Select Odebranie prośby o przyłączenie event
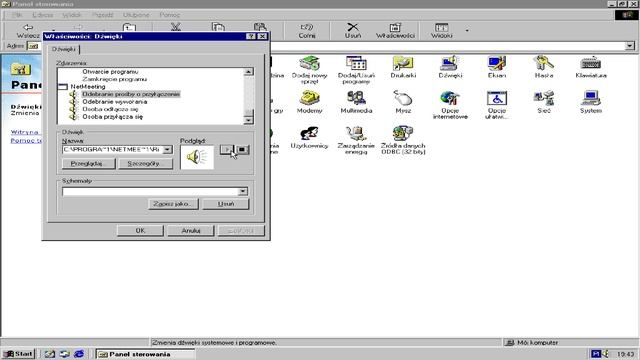This screenshot has width=640, height=360. 131,94
